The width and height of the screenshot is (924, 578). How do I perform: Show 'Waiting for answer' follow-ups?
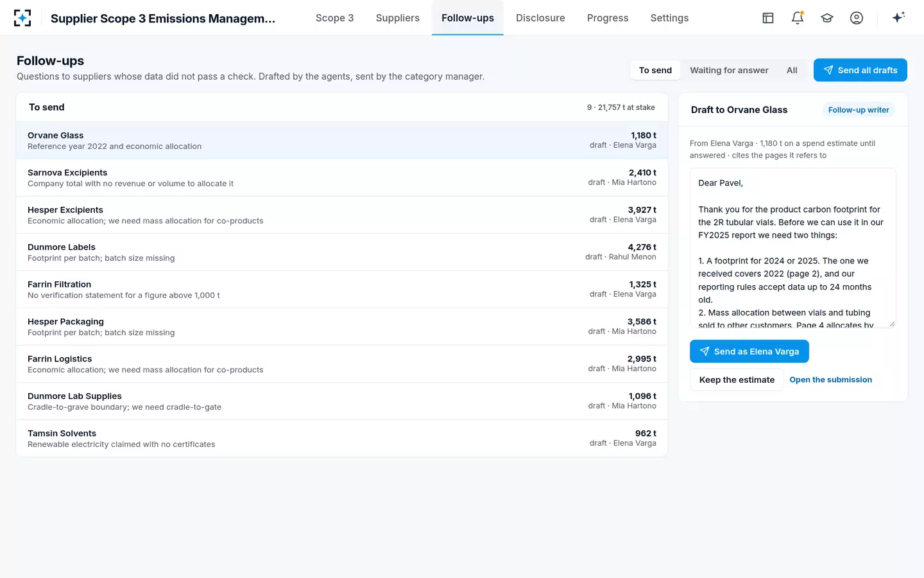pyautogui.click(x=729, y=70)
